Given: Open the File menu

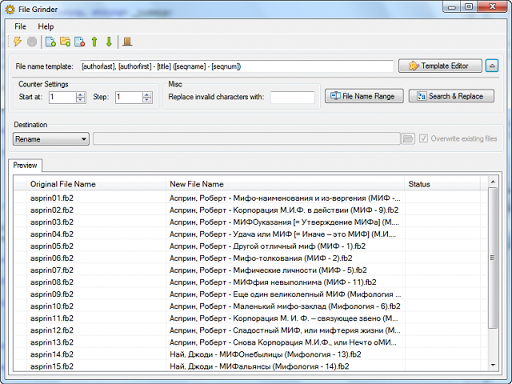Looking at the screenshot, I should (20, 26).
